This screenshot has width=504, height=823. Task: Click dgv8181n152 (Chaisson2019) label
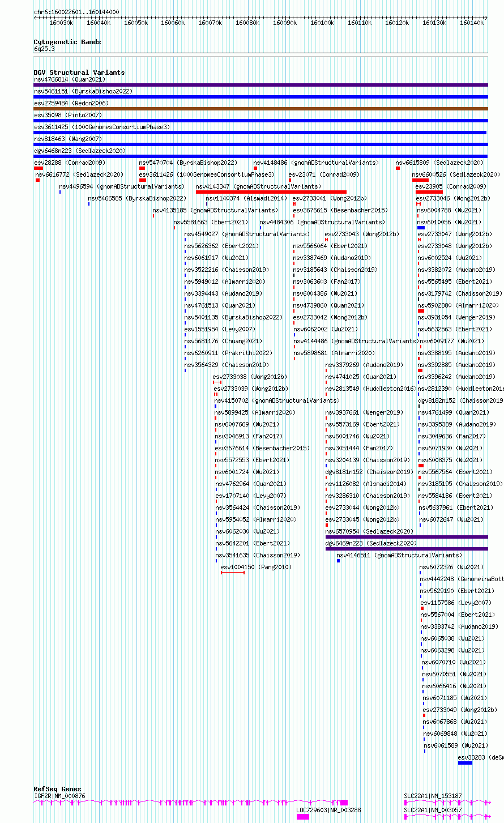369,472
